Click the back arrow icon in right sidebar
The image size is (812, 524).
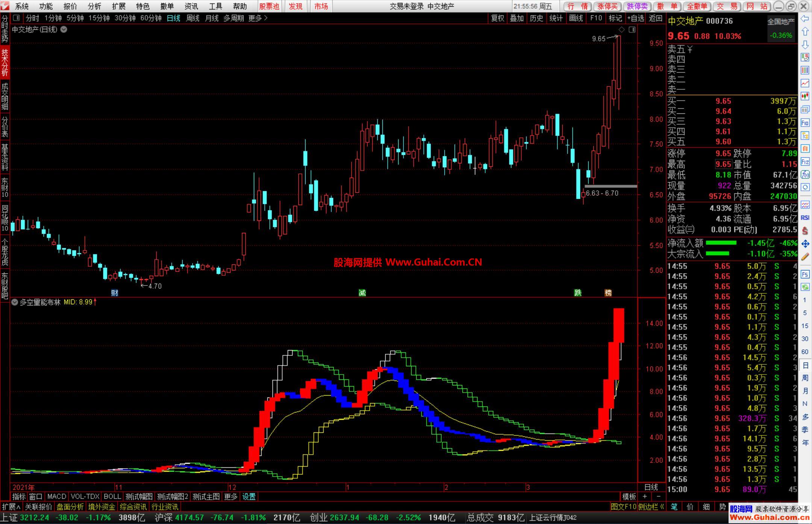click(x=805, y=18)
